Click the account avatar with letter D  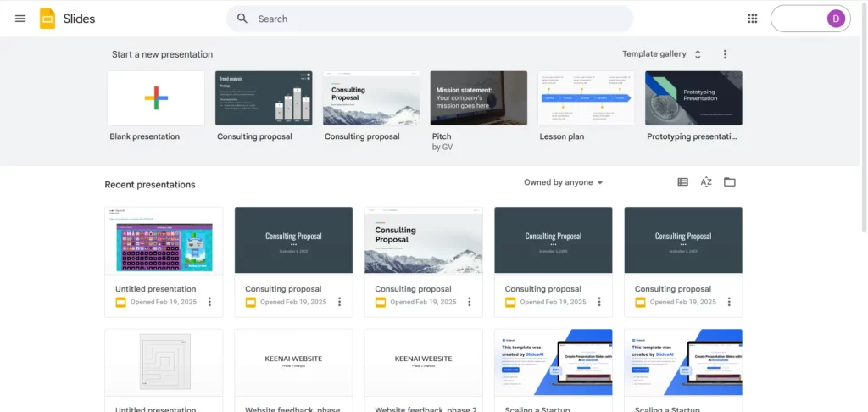[x=836, y=19]
